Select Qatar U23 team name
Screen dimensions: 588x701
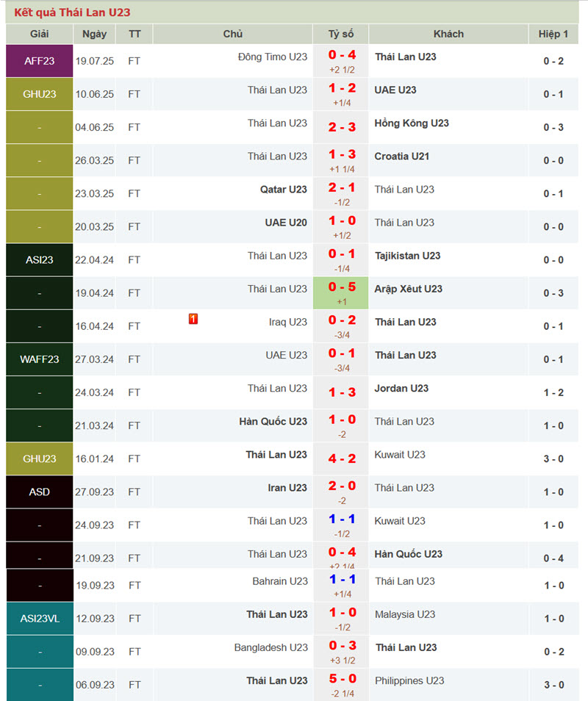[284, 189]
